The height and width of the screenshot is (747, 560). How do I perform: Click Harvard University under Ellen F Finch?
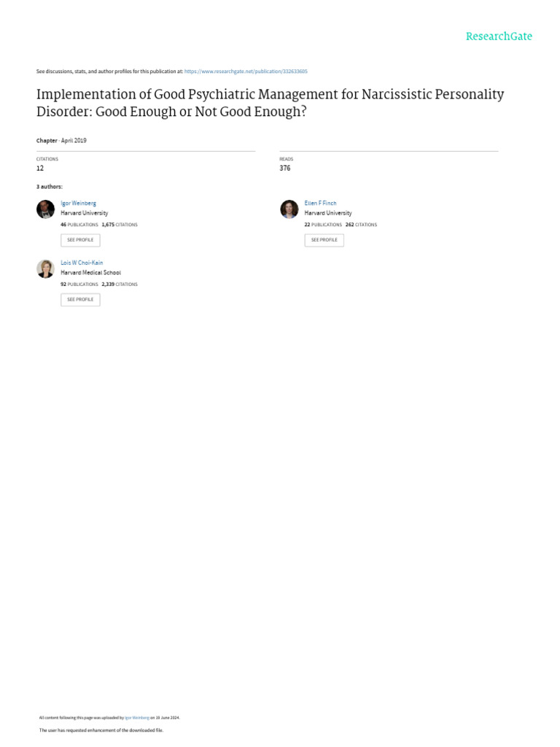(x=328, y=213)
